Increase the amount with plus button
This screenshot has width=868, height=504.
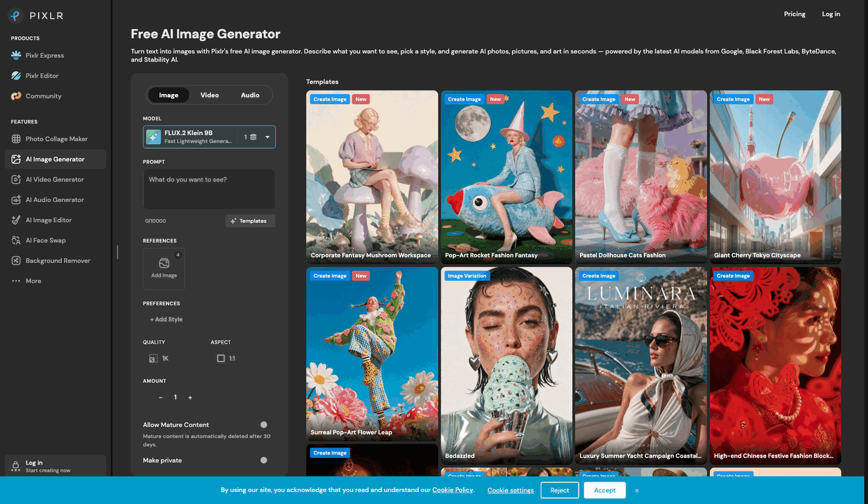pyautogui.click(x=190, y=397)
